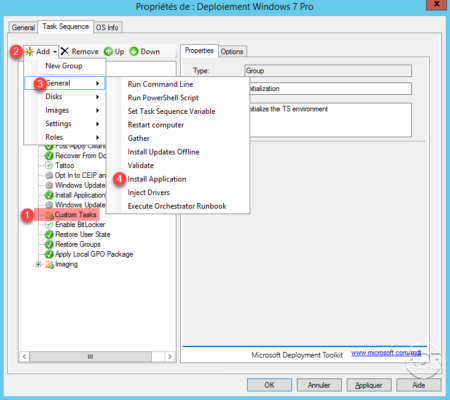Screen dimensions: 450x400
Task: Open the Images submenu
Action: pyautogui.click(x=65, y=110)
